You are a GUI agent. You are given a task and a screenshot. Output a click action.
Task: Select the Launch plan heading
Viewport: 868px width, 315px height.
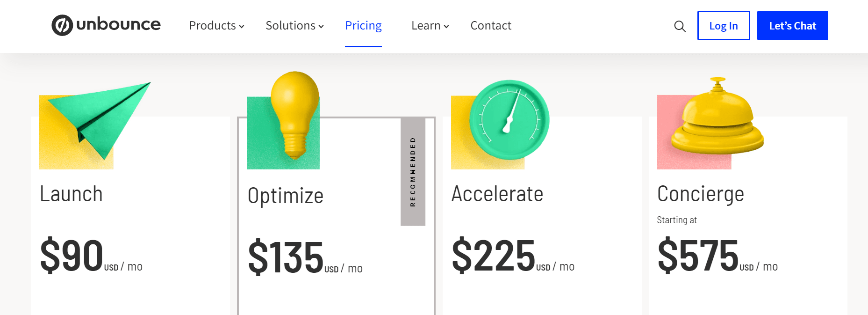coord(71,194)
